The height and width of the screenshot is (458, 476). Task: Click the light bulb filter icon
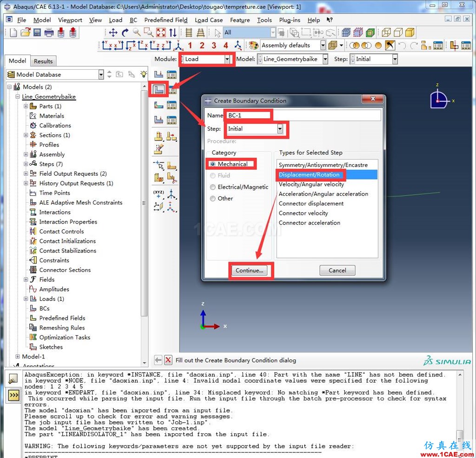tap(143, 74)
